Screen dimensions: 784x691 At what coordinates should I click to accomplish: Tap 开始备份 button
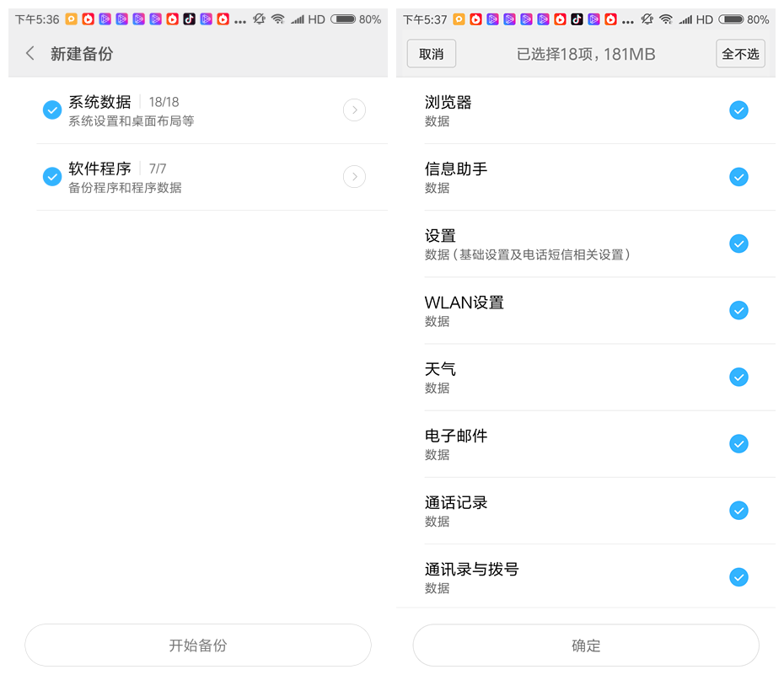[198, 645]
